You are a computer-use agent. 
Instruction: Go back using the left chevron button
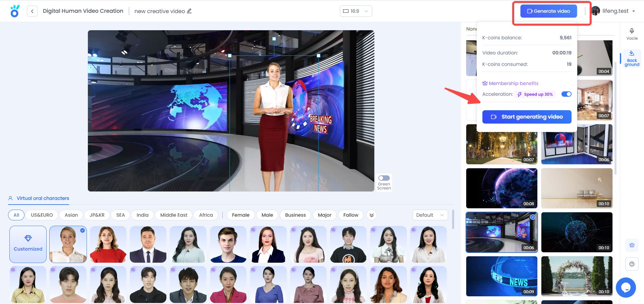[x=32, y=11]
